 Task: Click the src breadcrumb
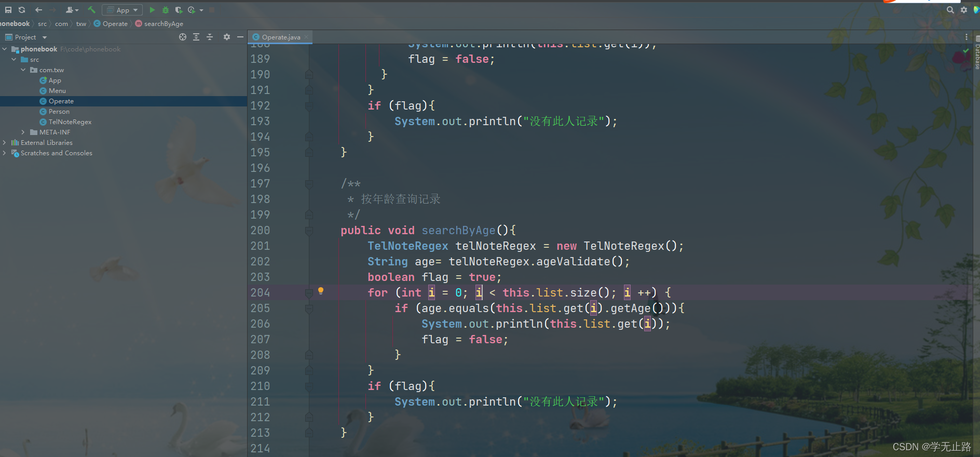(42, 24)
